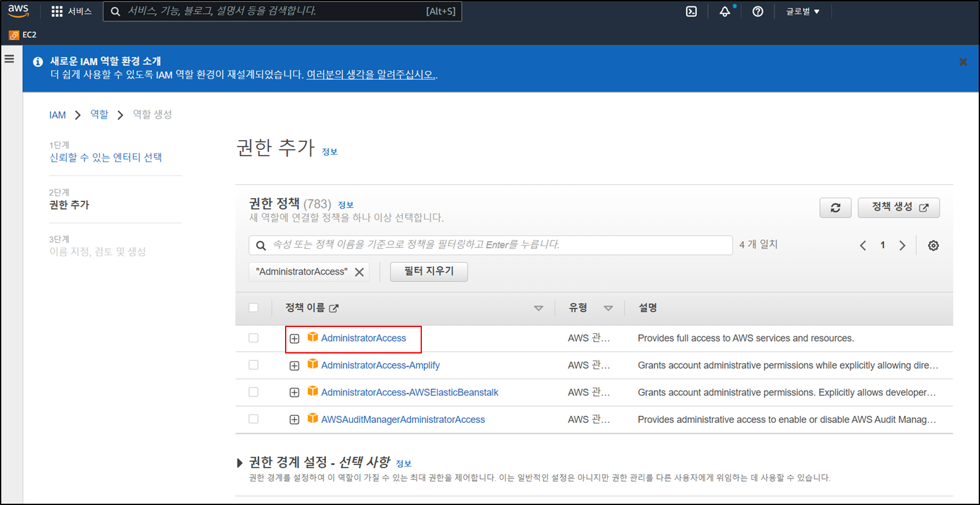
Task: Open the notifications bell
Action: click(725, 11)
